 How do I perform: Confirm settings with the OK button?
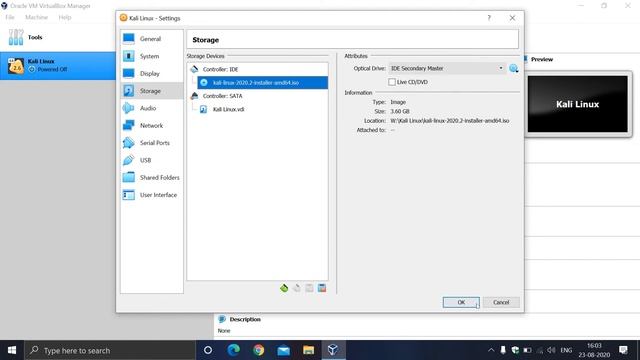point(461,302)
